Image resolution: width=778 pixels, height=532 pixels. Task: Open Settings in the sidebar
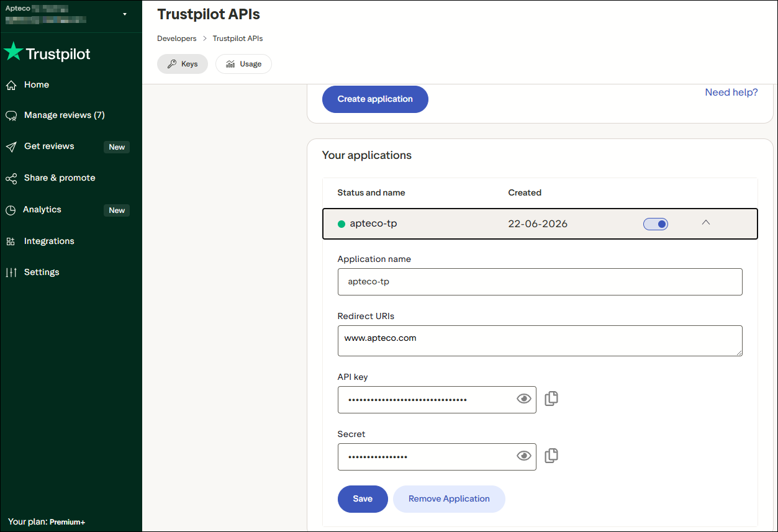click(42, 273)
